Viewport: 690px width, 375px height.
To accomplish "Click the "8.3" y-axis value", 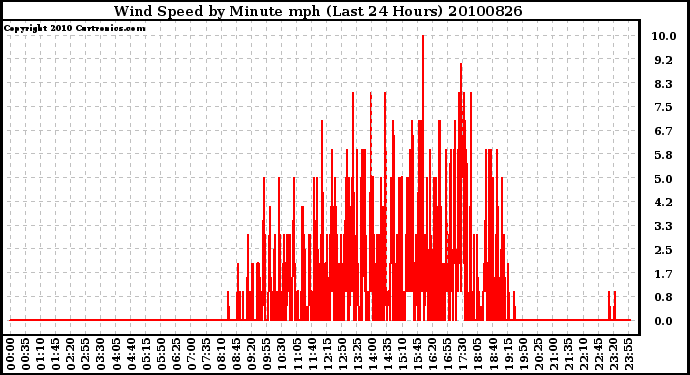I will (664, 84).
